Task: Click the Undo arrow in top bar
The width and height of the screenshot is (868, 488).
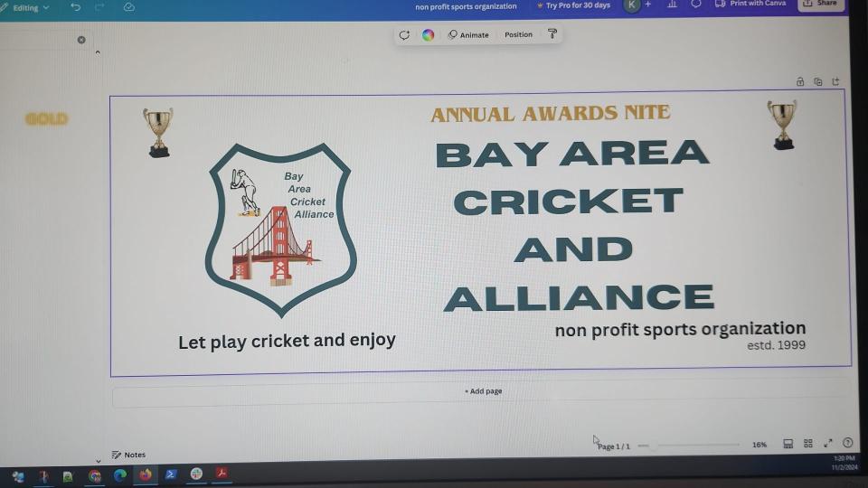Action: coord(75,7)
